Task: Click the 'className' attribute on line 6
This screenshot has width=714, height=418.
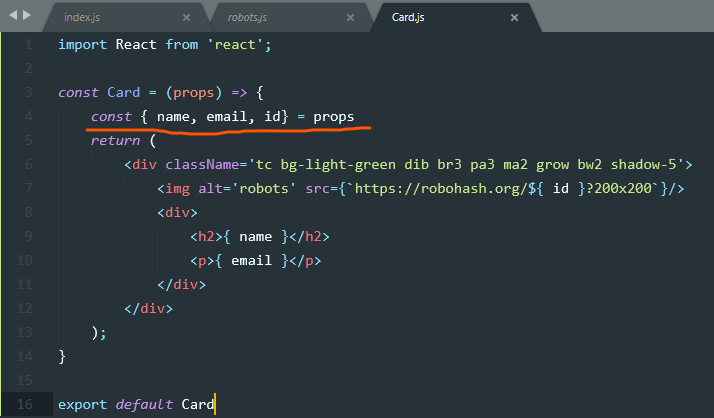Action: [202, 164]
